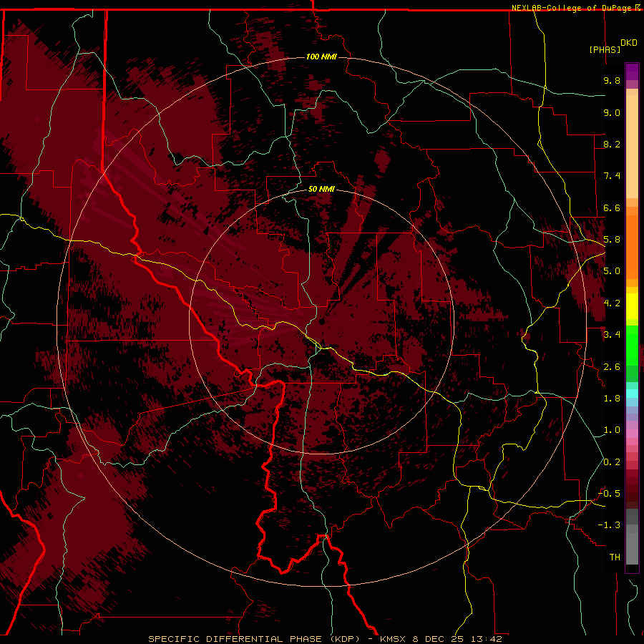Select the -1.3 scale value
The width and height of the screenshot is (644, 644).
[x=609, y=525]
